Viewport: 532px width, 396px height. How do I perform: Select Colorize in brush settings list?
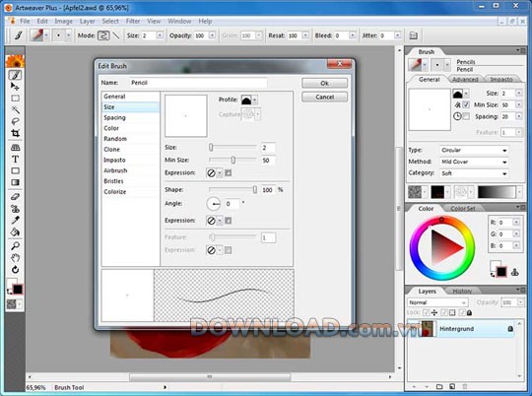pyautogui.click(x=131, y=192)
